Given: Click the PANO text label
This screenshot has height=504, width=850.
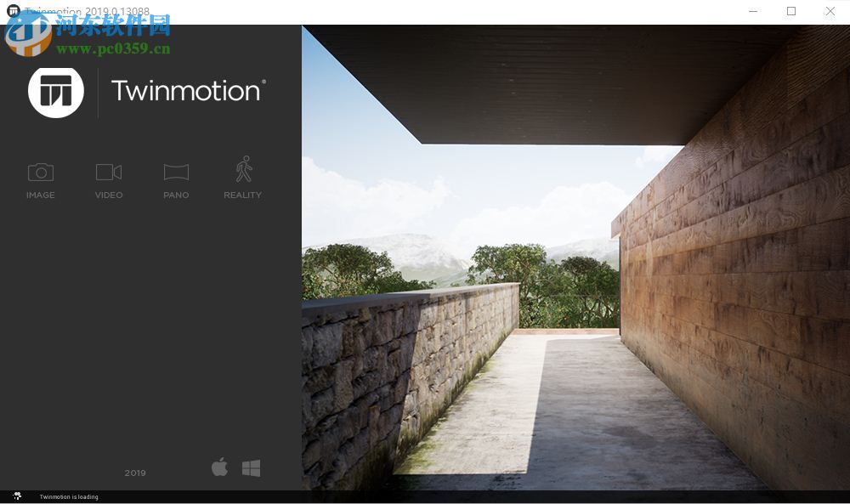Looking at the screenshot, I should click(x=176, y=195).
